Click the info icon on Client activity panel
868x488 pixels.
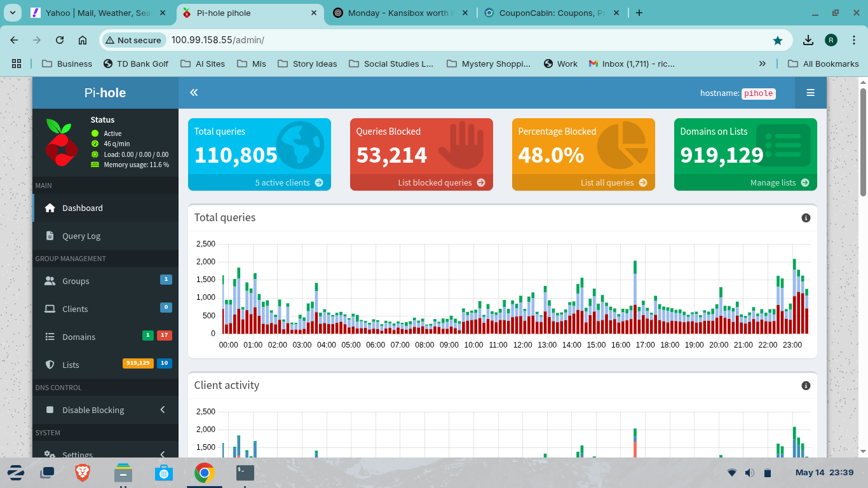(x=806, y=385)
